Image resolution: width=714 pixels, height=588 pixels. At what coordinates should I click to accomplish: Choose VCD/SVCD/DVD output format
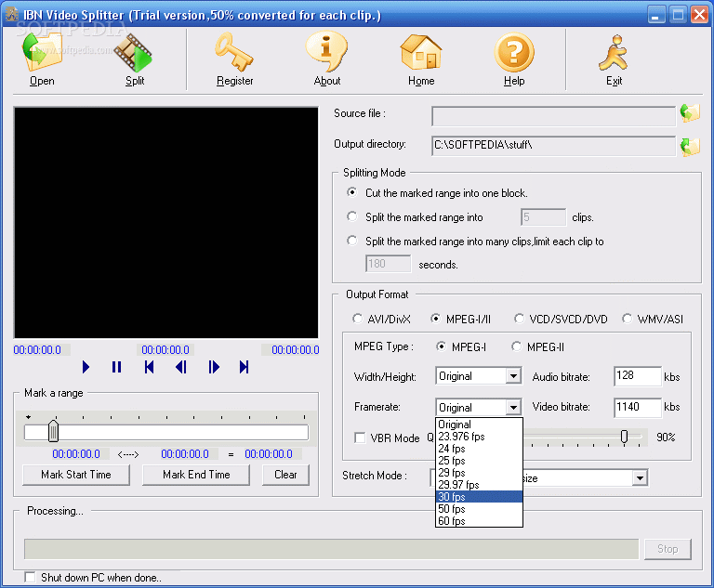point(519,319)
